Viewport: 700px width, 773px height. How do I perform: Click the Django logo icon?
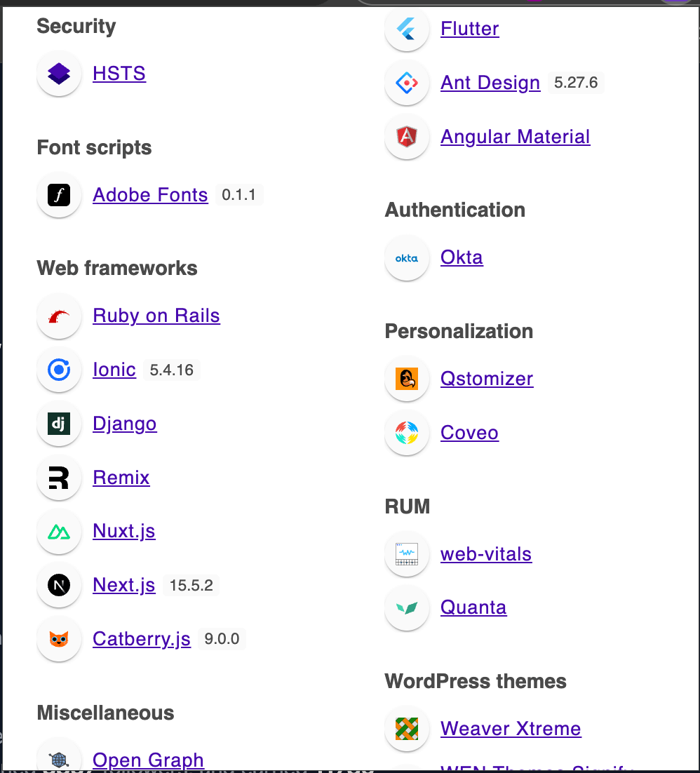pos(59,424)
